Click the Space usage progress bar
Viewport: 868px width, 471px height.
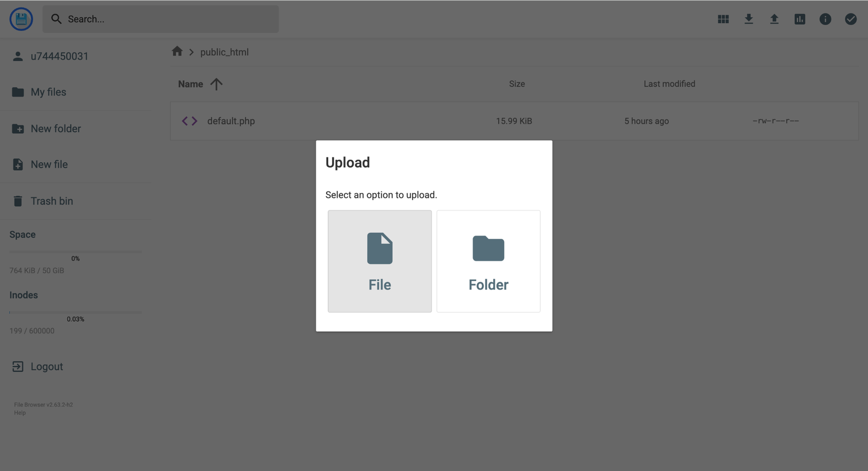click(x=75, y=252)
